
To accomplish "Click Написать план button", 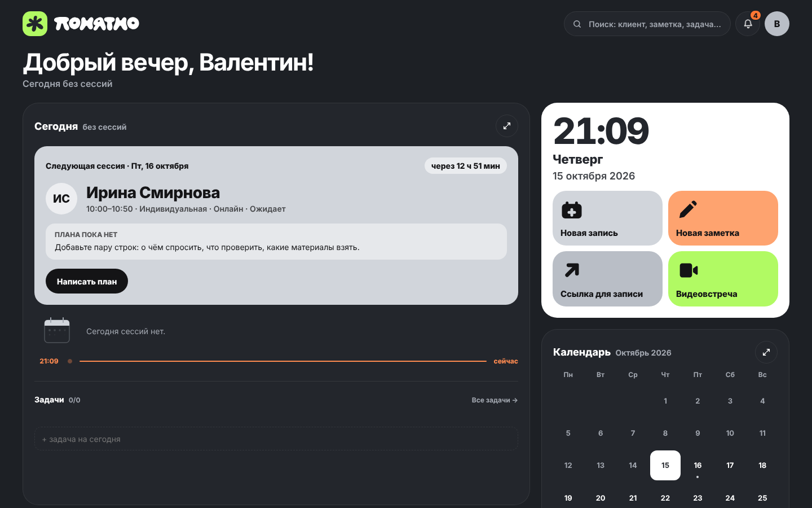I will [x=87, y=281].
